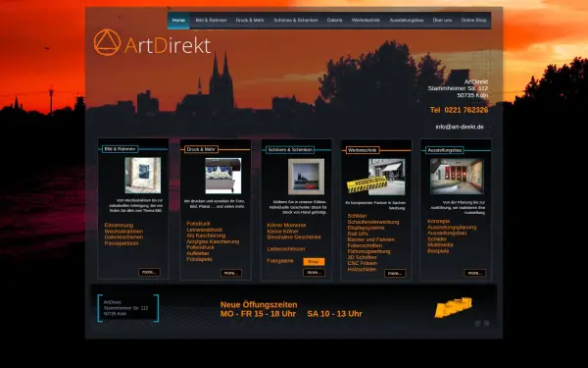The height and width of the screenshot is (368, 588).
Task: Click the Werbetechnik card heading
Action: tap(363, 150)
